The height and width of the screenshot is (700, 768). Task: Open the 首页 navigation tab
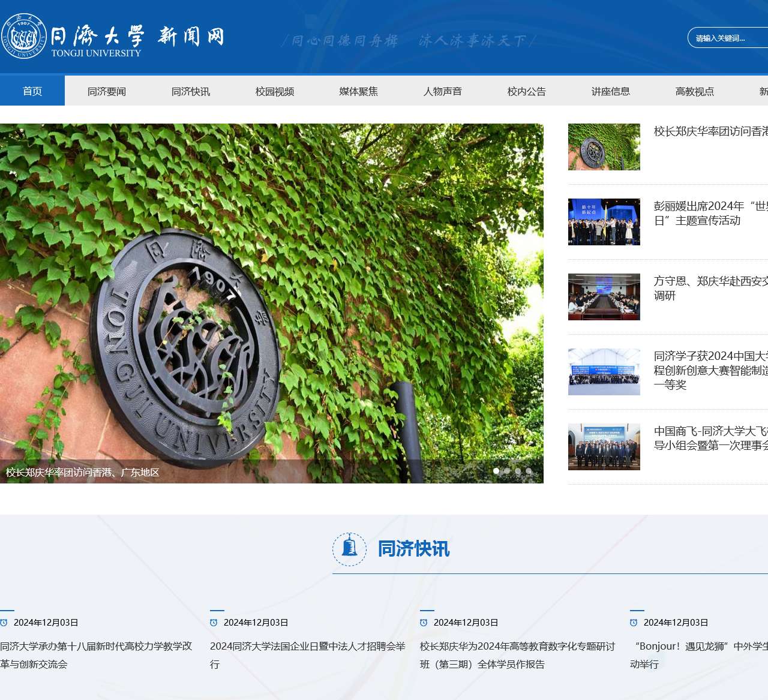tap(32, 91)
